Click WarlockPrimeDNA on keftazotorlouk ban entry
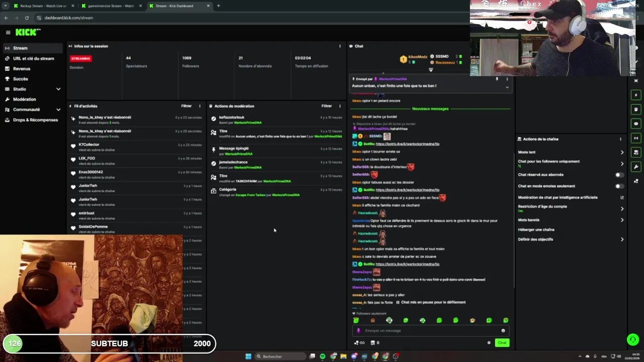644x362 pixels. click(248, 123)
